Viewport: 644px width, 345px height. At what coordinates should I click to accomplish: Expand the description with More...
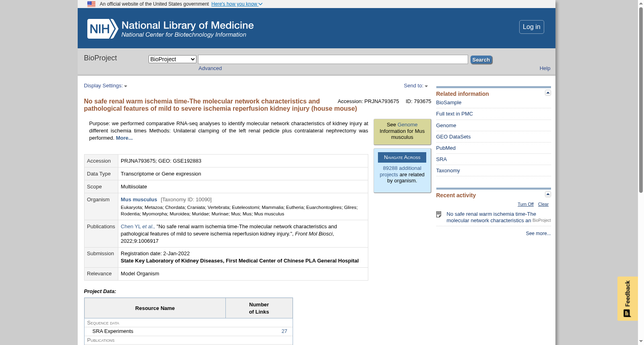pyautogui.click(x=124, y=138)
